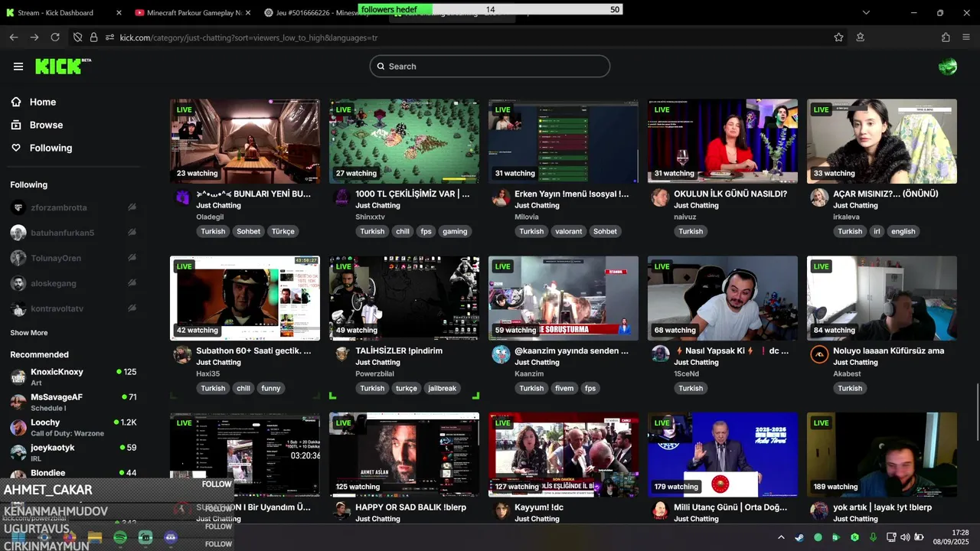980x551 pixels.
Task: Go back in browser history
Action: pos(14,37)
